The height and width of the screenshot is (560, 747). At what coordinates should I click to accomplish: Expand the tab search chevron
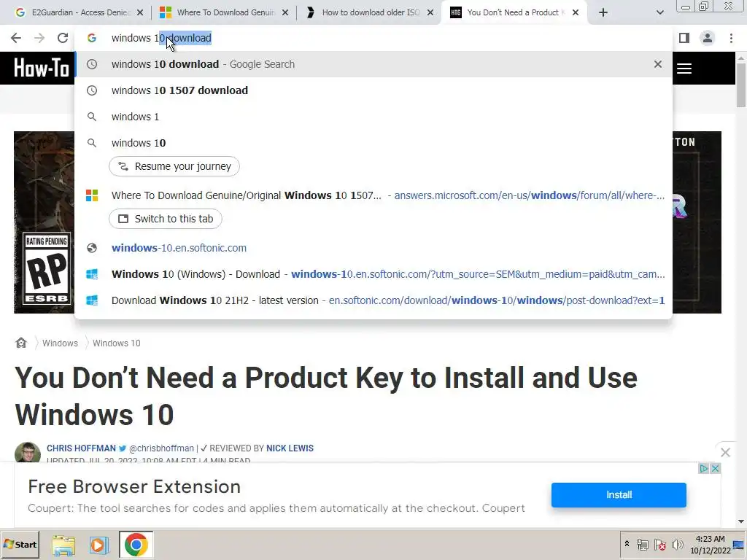(659, 13)
